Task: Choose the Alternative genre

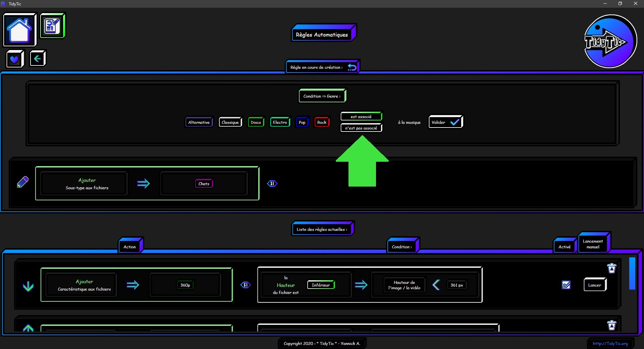Action: [199, 122]
